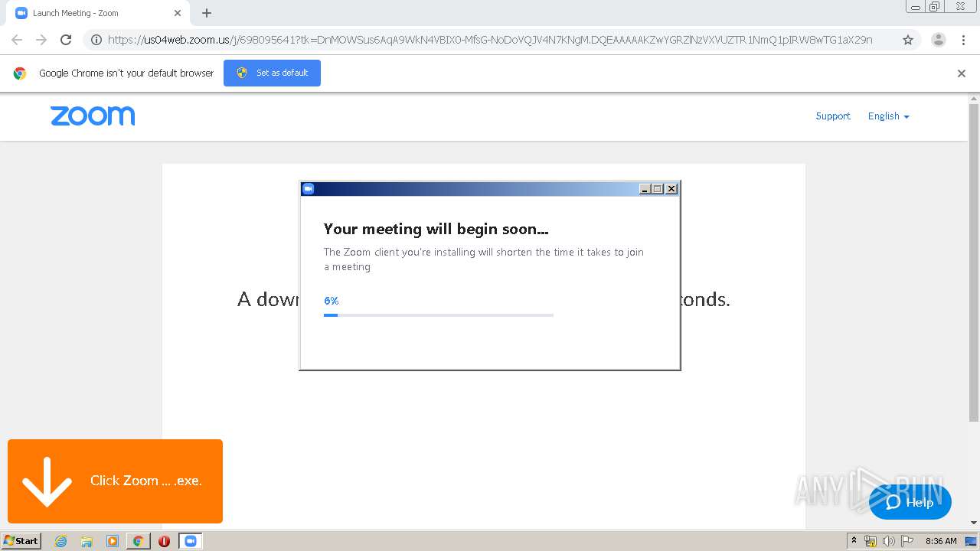Show hidden system tray icons
Viewport: 980px width, 551px height.
click(x=854, y=540)
